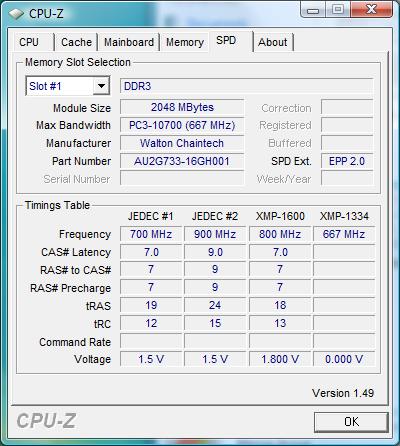400x446 pixels.
Task: Click the DDR3 memory type field
Action: point(246,86)
